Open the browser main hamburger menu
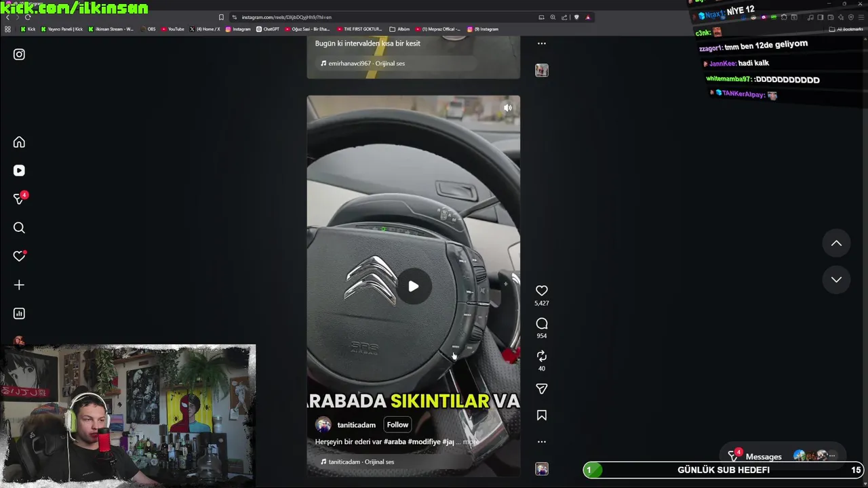 click(x=861, y=17)
